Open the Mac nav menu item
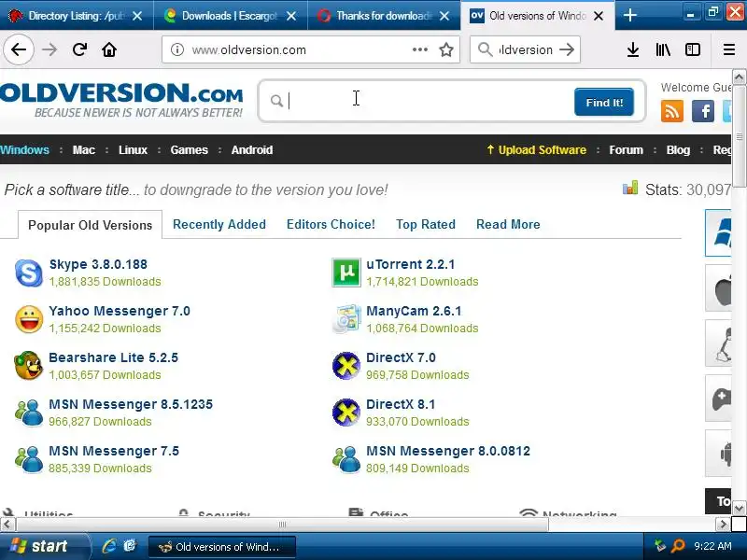Image resolution: width=747 pixels, height=560 pixels. coord(84,150)
